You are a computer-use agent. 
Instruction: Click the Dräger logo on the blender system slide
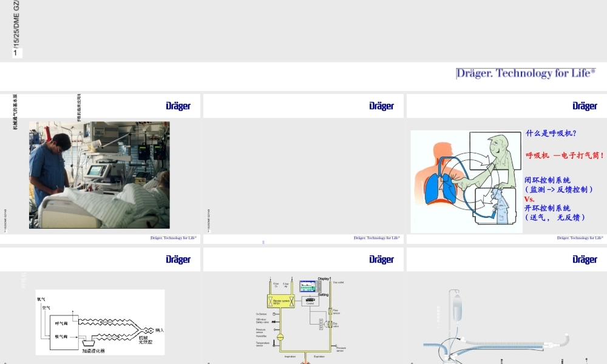381,259
